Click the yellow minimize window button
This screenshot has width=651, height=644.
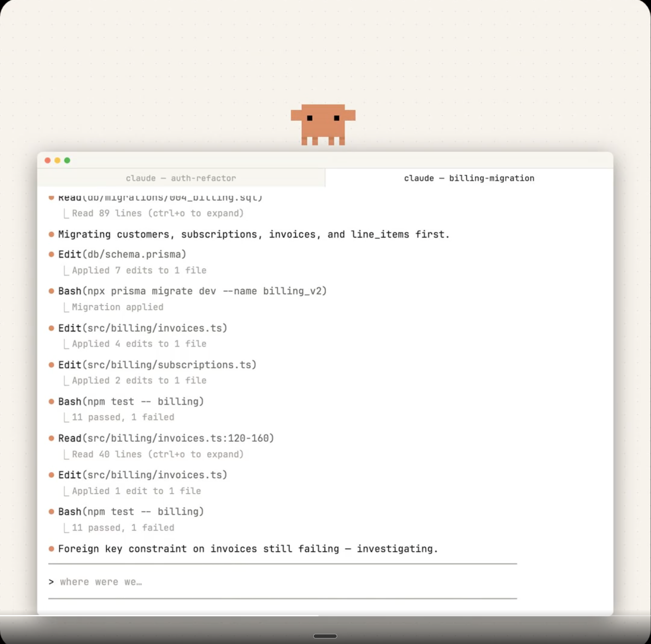[x=57, y=160]
